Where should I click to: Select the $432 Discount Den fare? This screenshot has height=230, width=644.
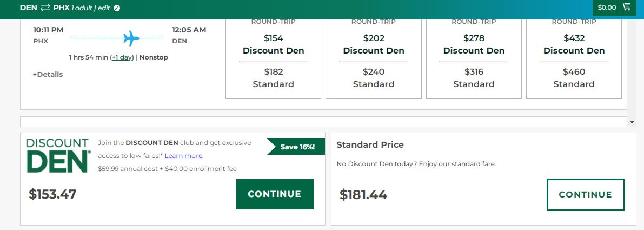(x=574, y=44)
